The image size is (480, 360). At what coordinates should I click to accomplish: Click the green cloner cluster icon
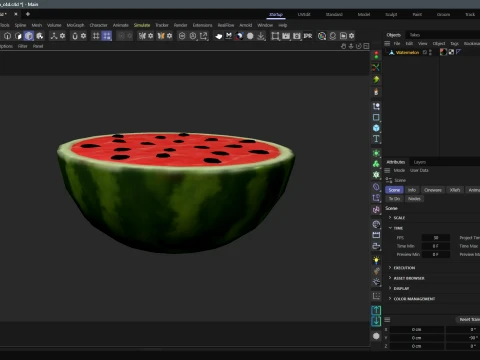(376, 164)
